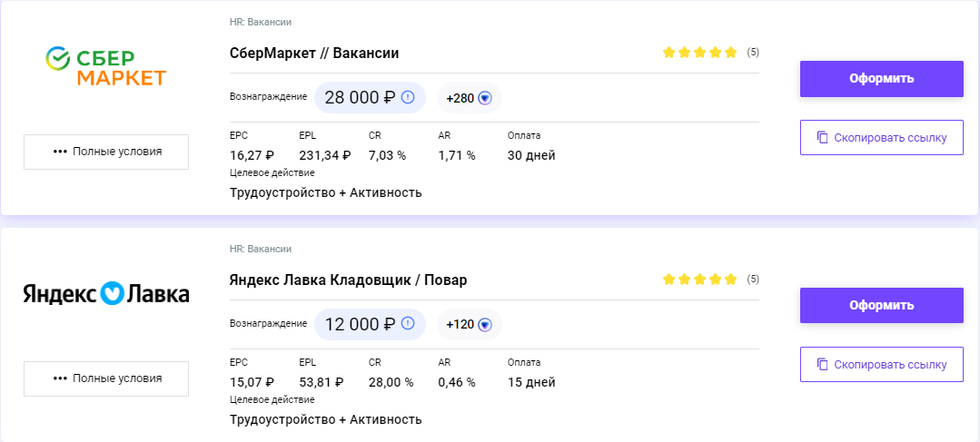Open Яндекс Лавка Кладовщик / Повар title
The image size is (980, 442).
348,280
